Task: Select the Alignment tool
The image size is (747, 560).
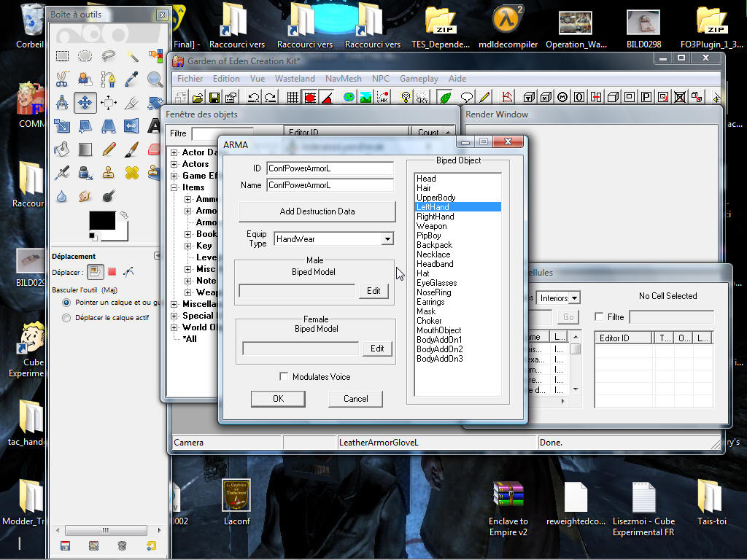Action: 109,102
